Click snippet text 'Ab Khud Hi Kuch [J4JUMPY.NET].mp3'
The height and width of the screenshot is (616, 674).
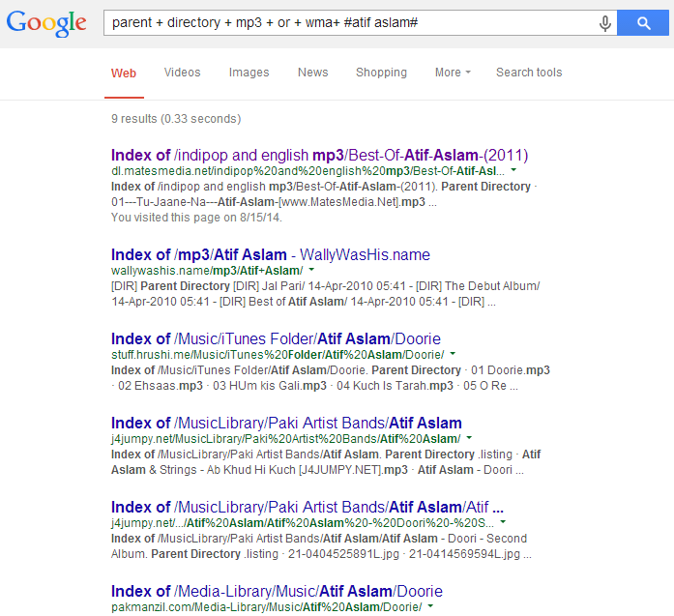[x=308, y=470]
